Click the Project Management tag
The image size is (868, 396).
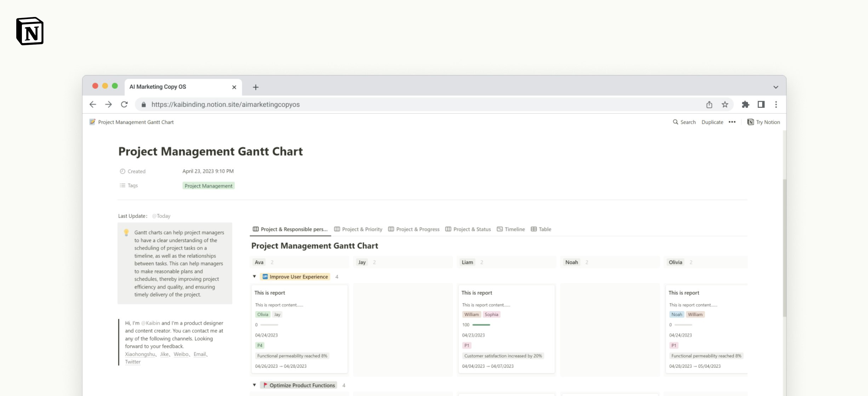tap(209, 186)
